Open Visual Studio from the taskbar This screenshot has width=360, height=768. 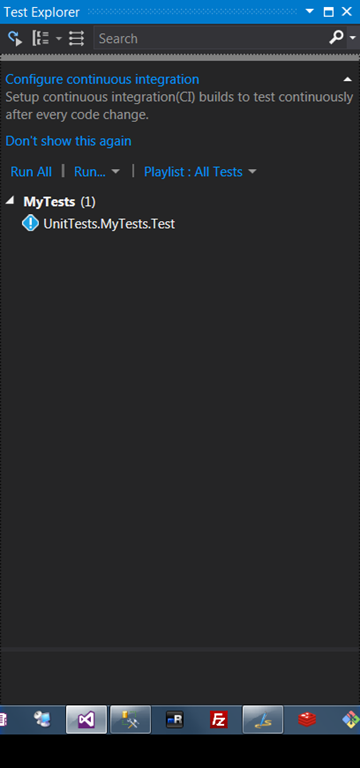tap(86, 720)
